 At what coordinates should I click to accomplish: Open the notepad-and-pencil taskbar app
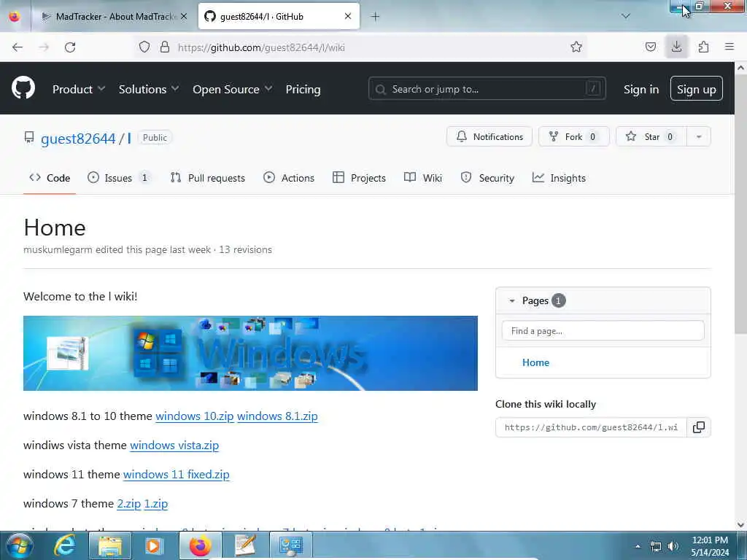click(245, 545)
